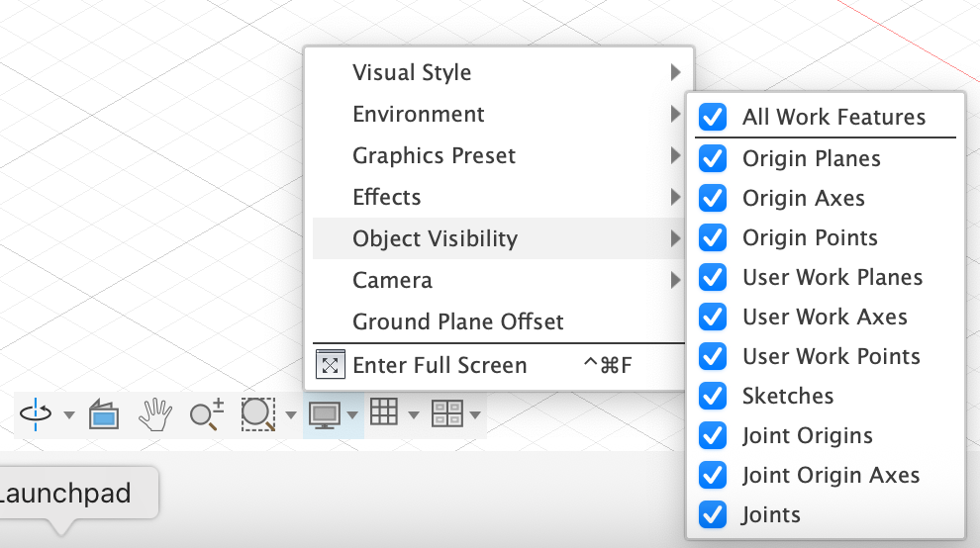Toggle Sketches visibility checkbox

tap(713, 396)
